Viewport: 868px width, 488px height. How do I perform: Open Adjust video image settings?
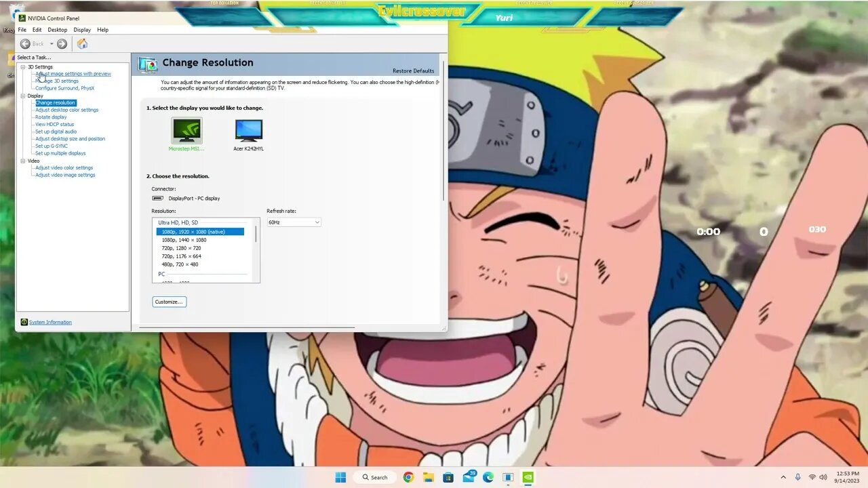[65, 175]
